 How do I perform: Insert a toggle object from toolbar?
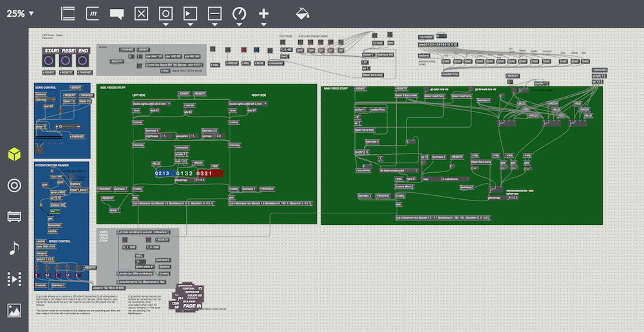pos(142,13)
